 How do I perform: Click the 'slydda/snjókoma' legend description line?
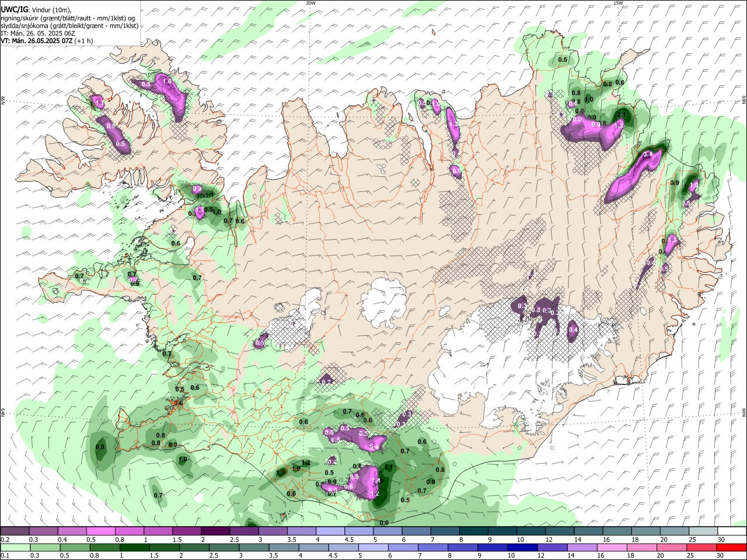(69, 26)
